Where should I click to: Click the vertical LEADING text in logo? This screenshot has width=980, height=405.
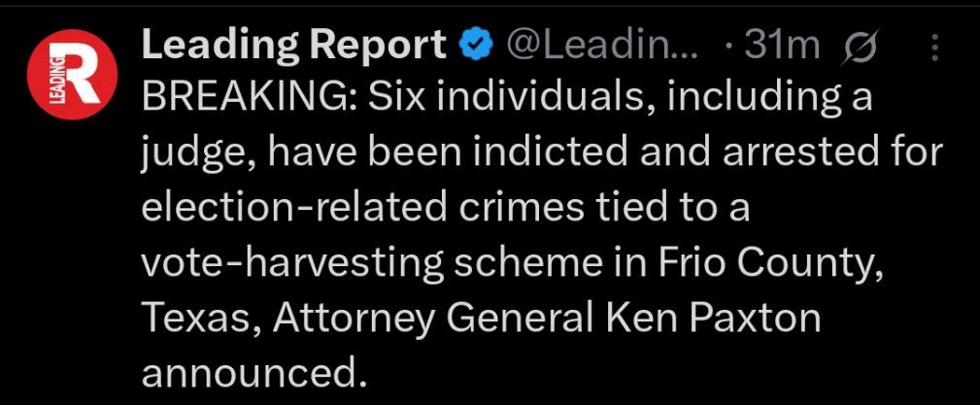(x=57, y=77)
